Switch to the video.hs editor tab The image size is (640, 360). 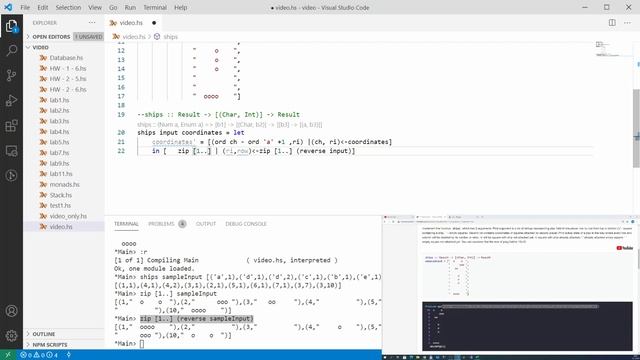[x=131, y=23]
